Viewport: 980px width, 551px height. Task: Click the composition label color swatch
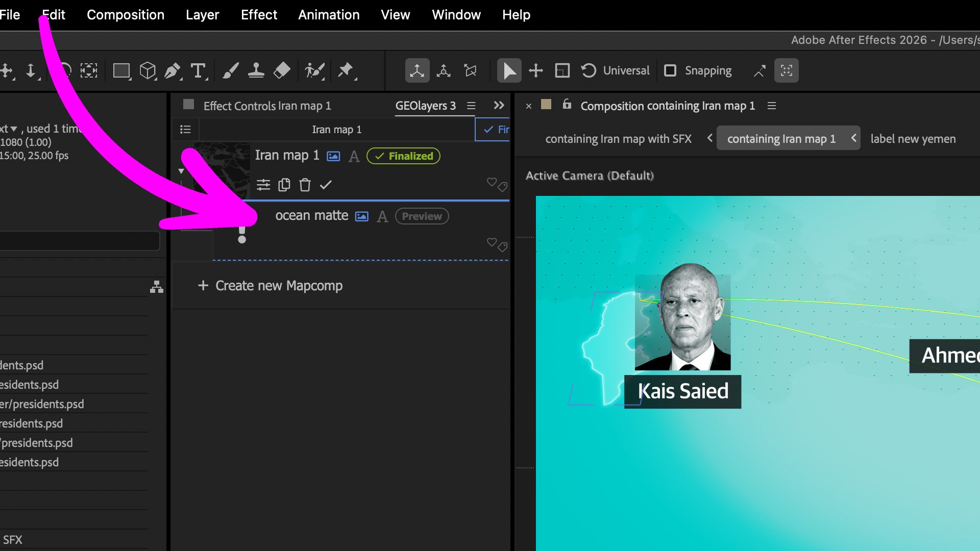pos(546,105)
